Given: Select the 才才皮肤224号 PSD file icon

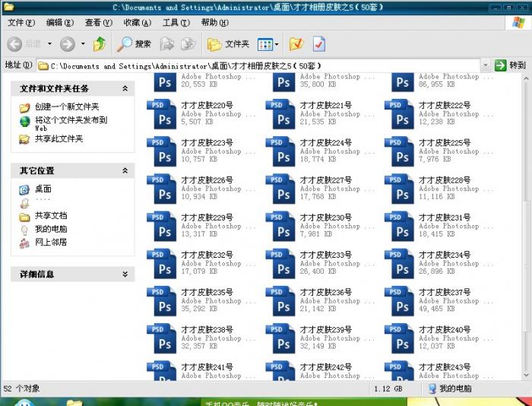Looking at the screenshot, I should [280, 151].
